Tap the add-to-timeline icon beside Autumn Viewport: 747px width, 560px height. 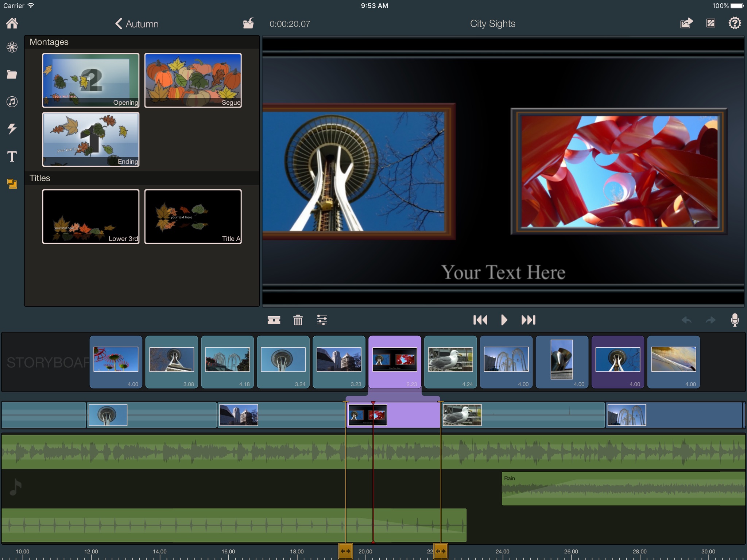click(249, 23)
